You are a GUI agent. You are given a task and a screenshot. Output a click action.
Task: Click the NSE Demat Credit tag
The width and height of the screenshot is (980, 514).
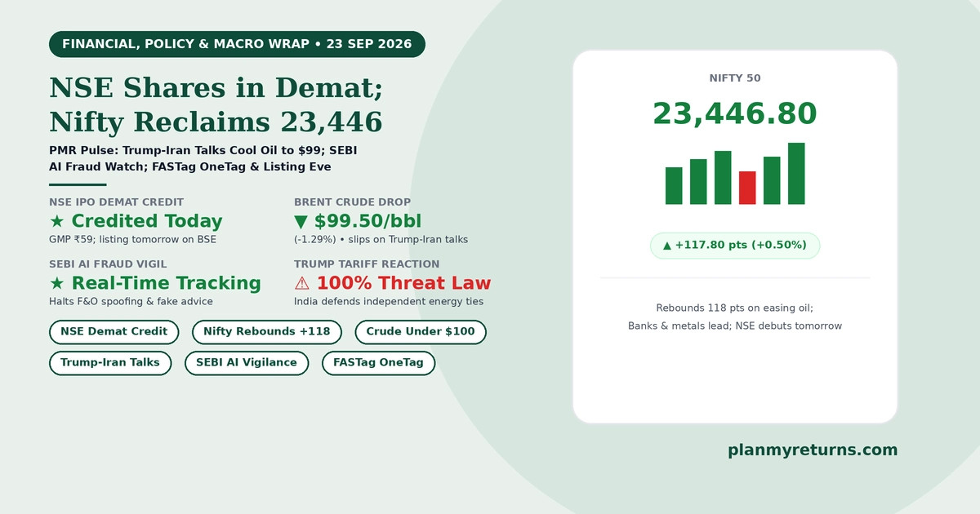[114, 332]
